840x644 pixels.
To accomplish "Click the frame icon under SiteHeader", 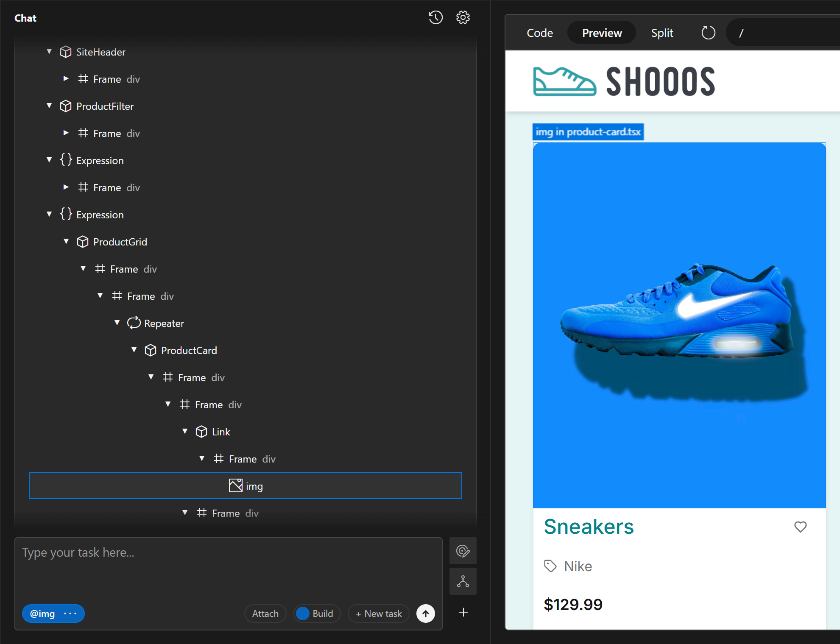I will click(83, 79).
